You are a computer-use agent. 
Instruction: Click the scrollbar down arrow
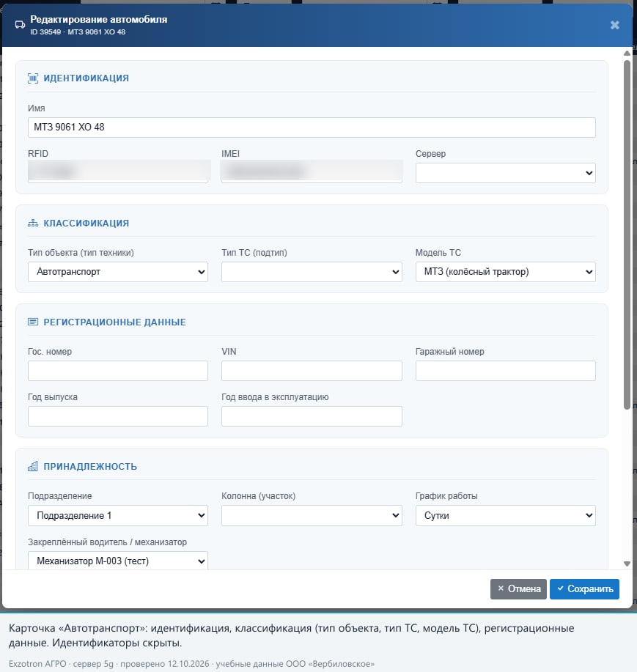[x=627, y=564]
